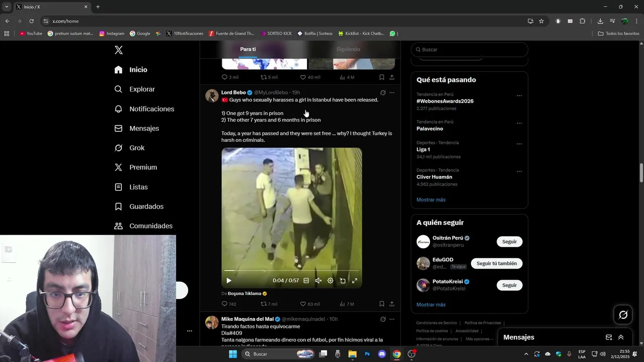The height and width of the screenshot is (362, 644).
Task: Open options for Cliver Huamán trend
Action: 519,171
